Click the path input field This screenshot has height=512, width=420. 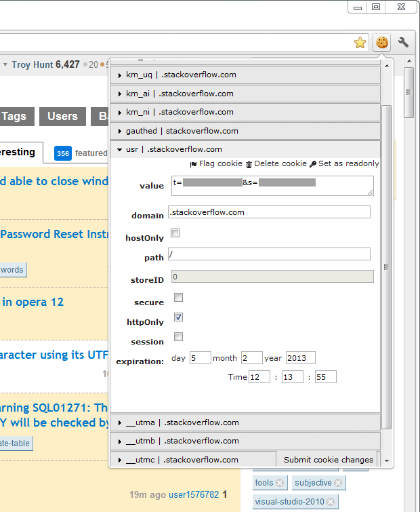pyautogui.click(x=269, y=254)
